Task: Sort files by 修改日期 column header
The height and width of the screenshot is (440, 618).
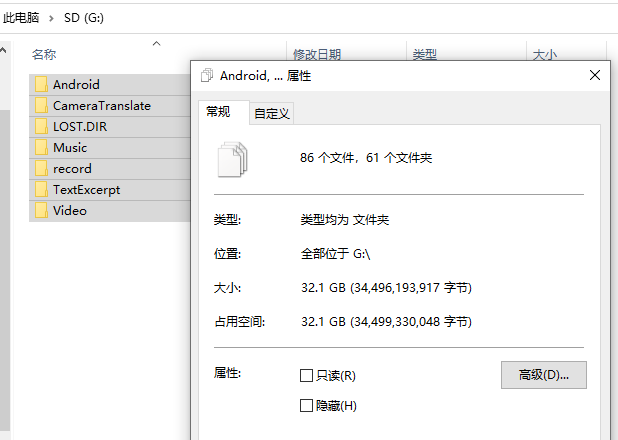Action: [316, 55]
